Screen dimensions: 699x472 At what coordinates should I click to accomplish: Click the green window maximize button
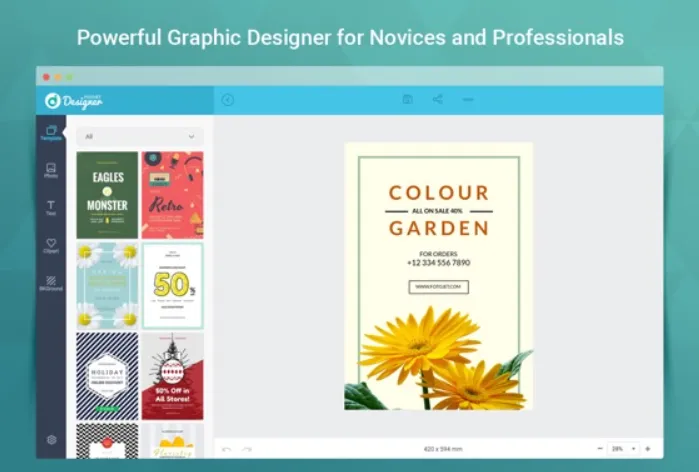pyautogui.click(x=70, y=77)
